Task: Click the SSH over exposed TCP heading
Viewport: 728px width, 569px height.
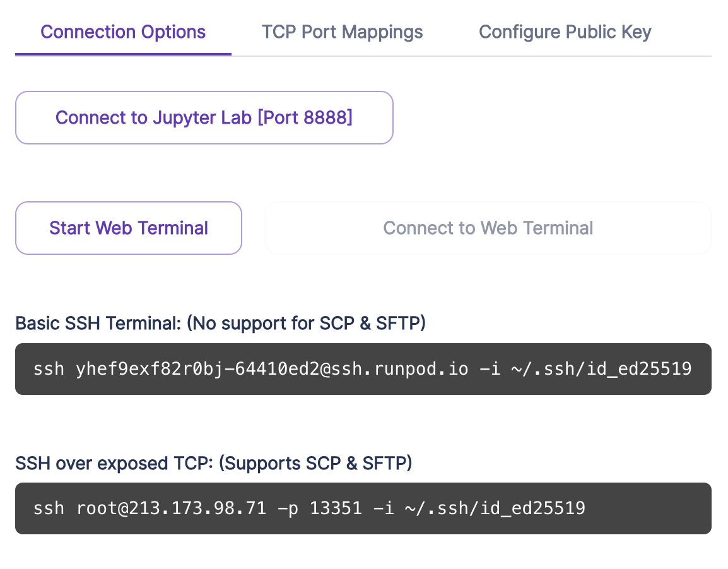Action: [x=214, y=463]
